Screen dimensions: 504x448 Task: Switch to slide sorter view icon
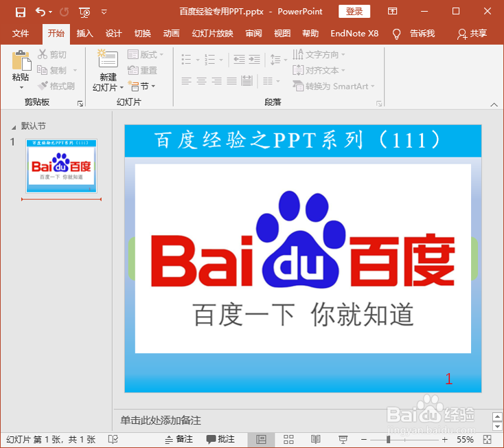point(288,439)
